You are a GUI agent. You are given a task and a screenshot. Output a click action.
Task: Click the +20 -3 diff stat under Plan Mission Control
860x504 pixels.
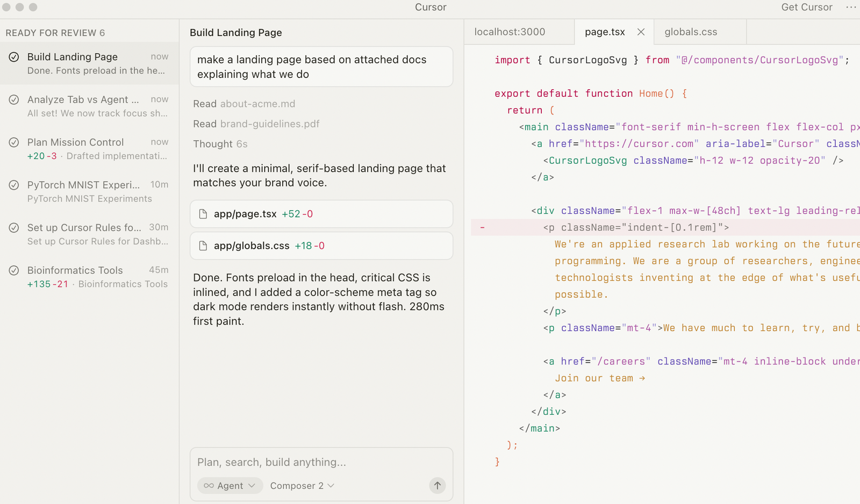42,156
